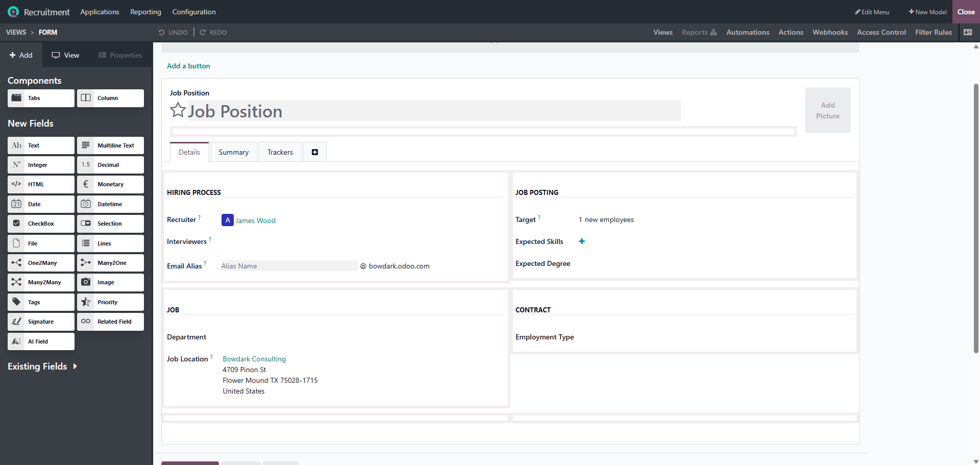Go to VIEWS in the breadcrumb
Viewport: 980px width, 465px height.
(x=16, y=32)
